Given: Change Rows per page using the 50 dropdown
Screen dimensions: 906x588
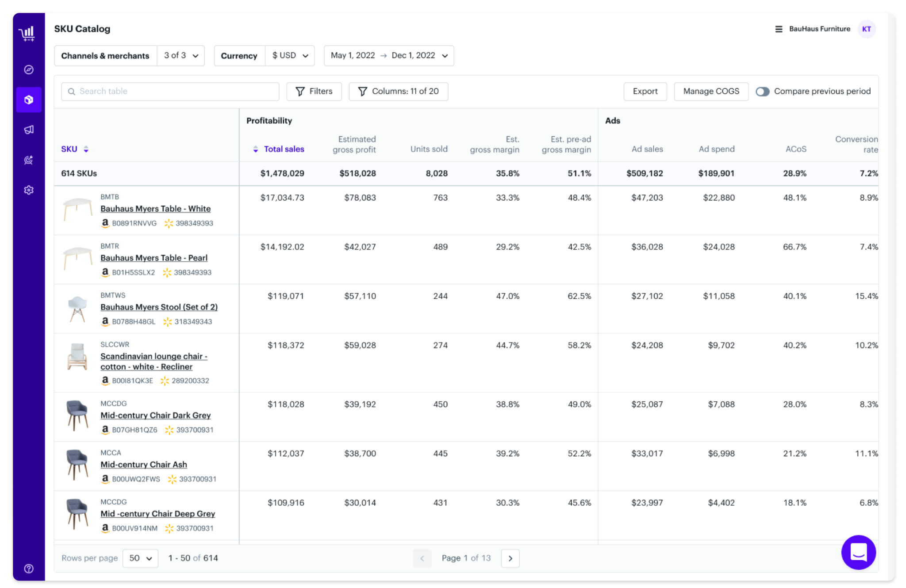Looking at the screenshot, I should [x=140, y=558].
